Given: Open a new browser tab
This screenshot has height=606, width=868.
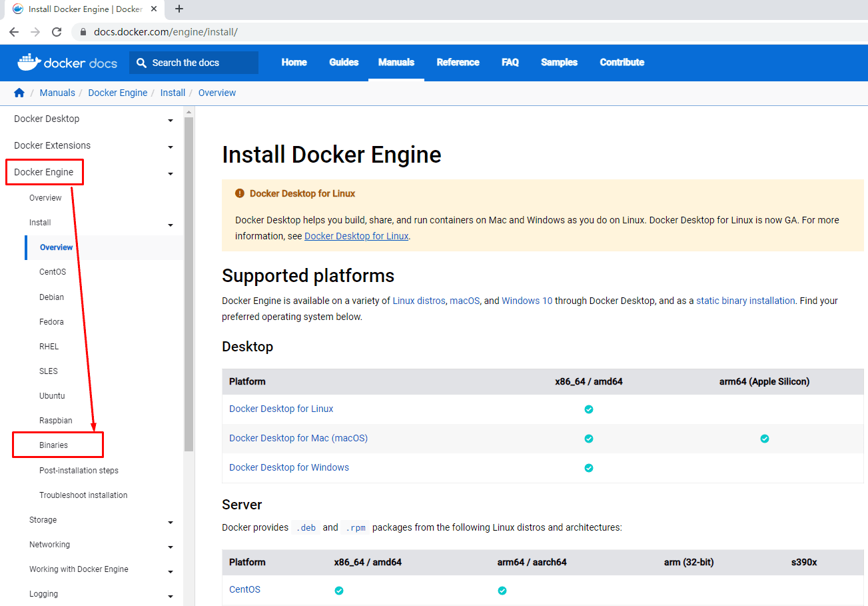Looking at the screenshot, I should point(179,9).
